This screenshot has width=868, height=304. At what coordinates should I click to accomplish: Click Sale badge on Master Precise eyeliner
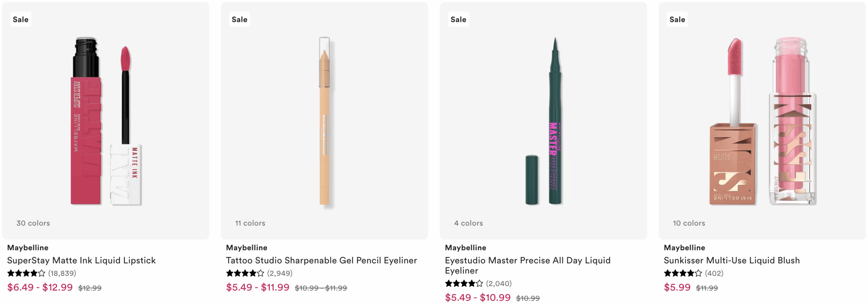click(x=458, y=19)
